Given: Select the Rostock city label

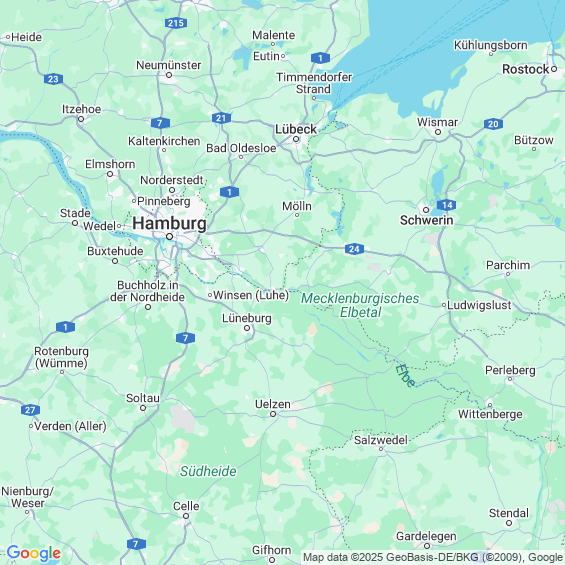Looking at the screenshot, I should coord(526,69).
